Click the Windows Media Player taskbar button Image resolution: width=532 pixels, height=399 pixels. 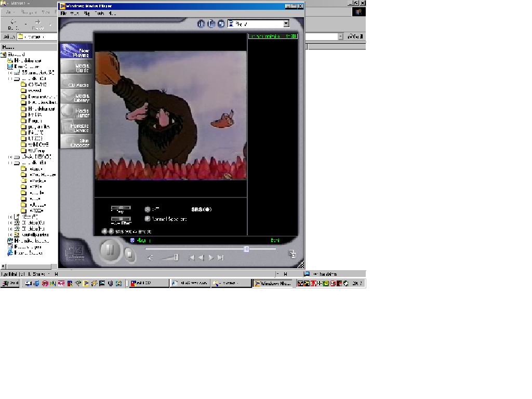(272, 283)
